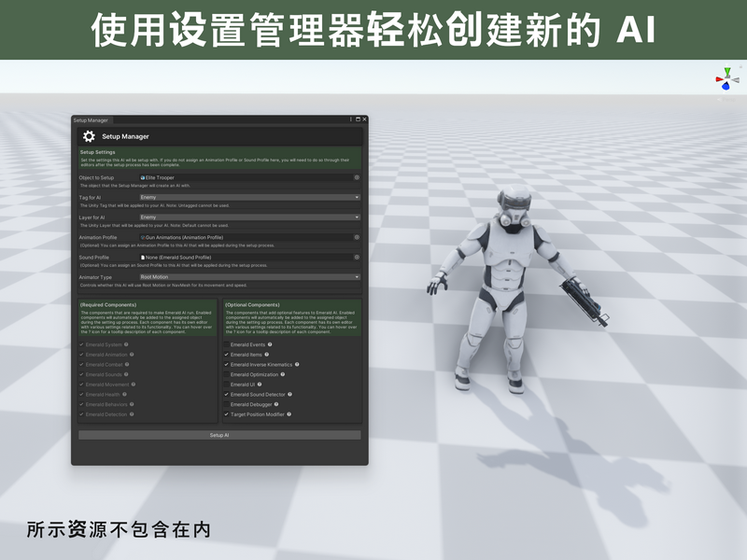
Task: Click help icon next to Emerald Sounds
Action: 126,374
